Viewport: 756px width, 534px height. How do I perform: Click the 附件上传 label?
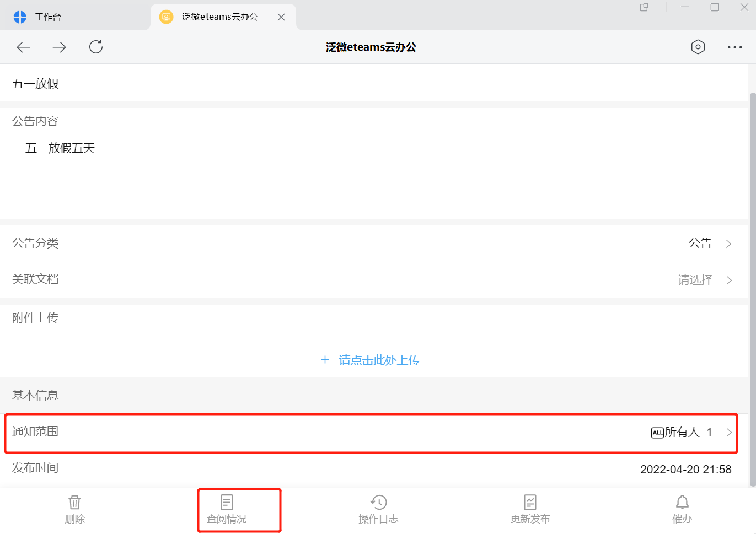(x=35, y=318)
